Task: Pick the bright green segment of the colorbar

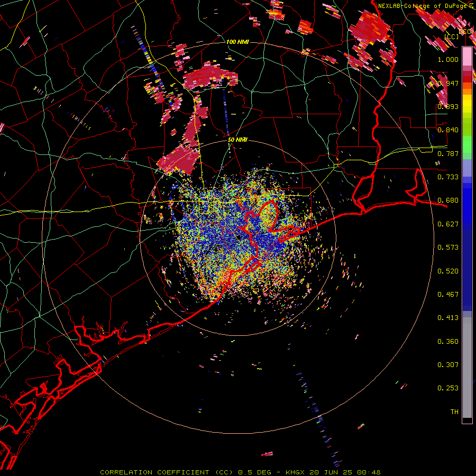Action: point(467,144)
